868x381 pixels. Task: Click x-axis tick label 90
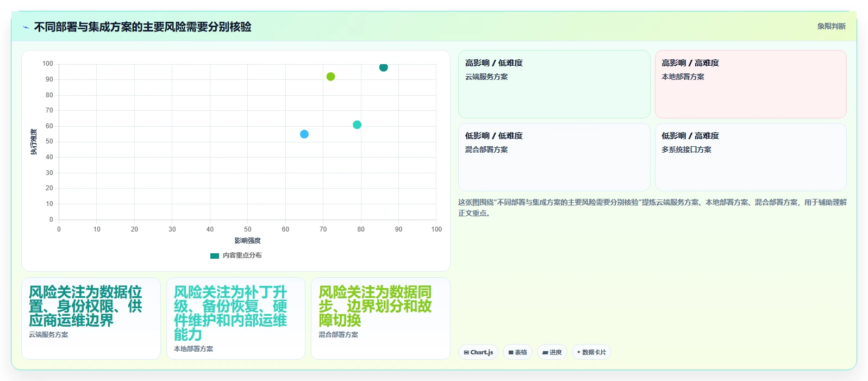398,229
